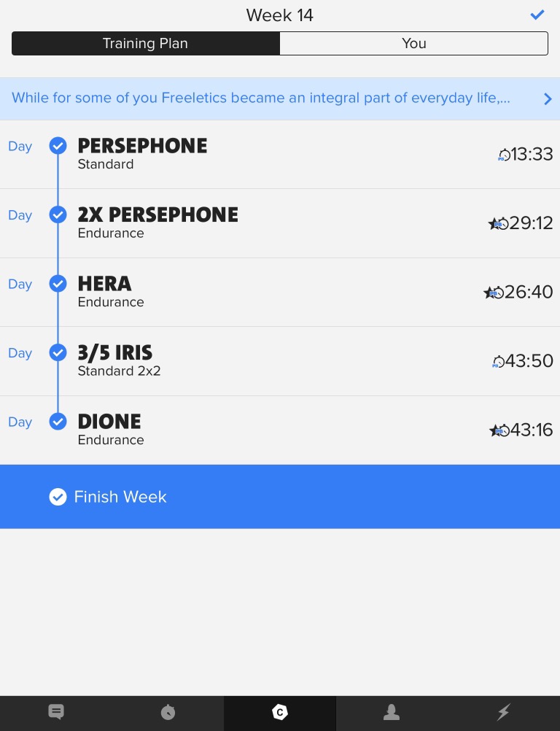Viewport: 560px width, 731px height.
Task: Open the profile person icon
Action: tap(392, 712)
